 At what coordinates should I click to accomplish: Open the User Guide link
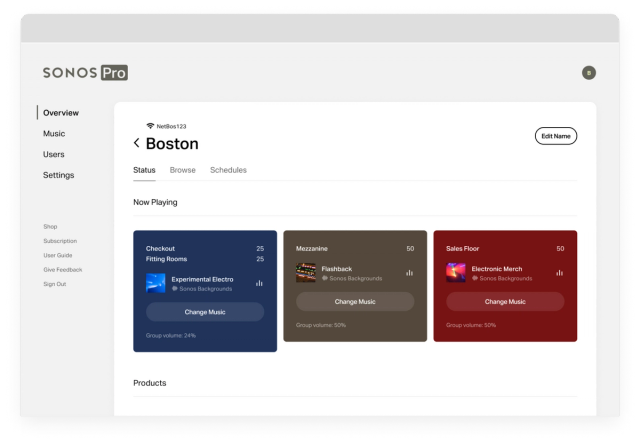tap(58, 255)
